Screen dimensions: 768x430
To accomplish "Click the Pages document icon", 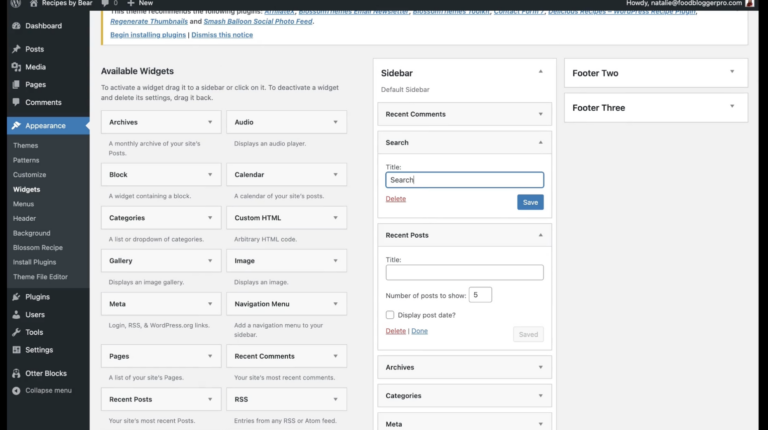I will tap(16, 84).
